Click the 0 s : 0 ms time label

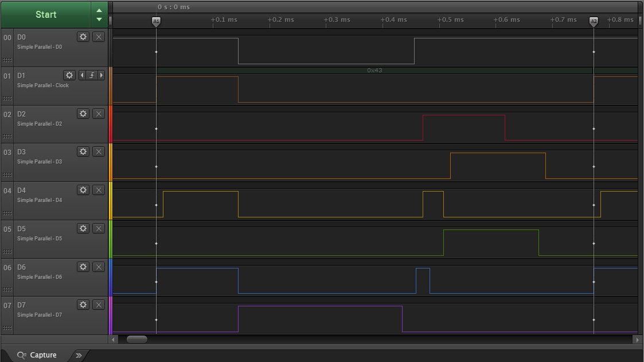pos(174,7)
